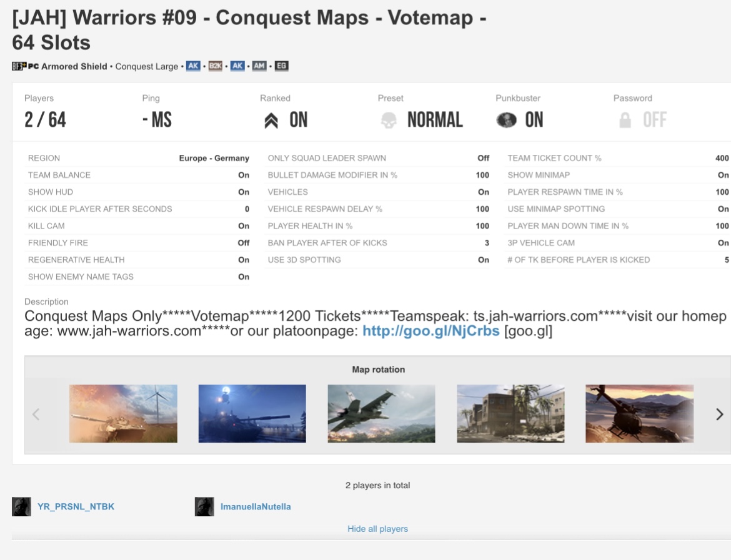Click the EG expansion badge
The height and width of the screenshot is (560, 731).
(x=281, y=66)
